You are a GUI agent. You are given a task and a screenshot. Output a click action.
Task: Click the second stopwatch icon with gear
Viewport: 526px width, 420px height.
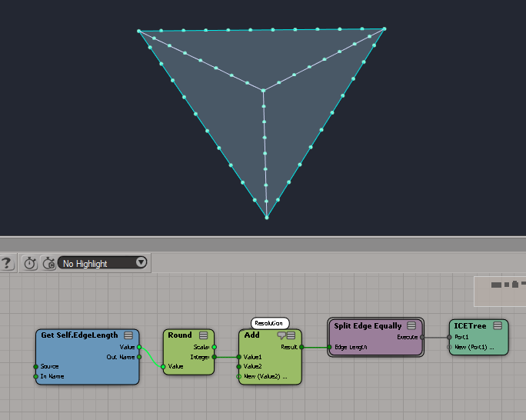(x=48, y=263)
